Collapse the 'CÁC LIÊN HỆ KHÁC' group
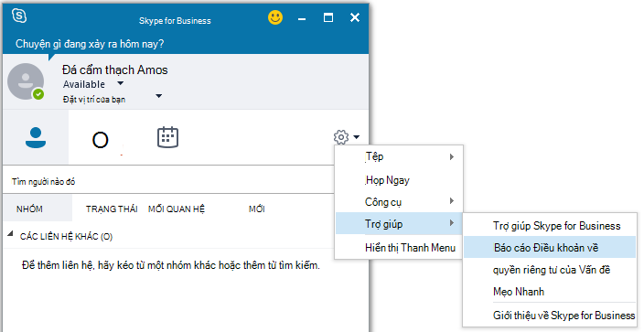This screenshot has height=332, width=644. [x=10, y=234]
